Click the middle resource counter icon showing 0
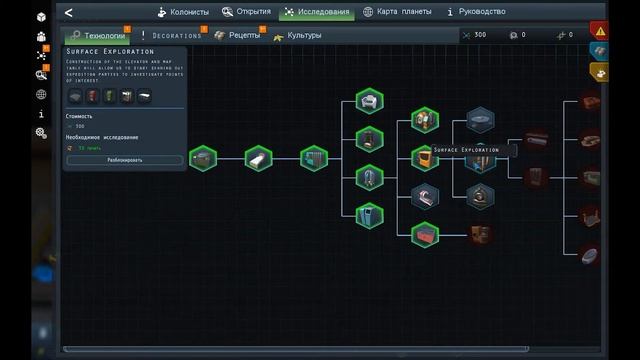The width and height of the screenshot is (640, 360). click(513, 36)
